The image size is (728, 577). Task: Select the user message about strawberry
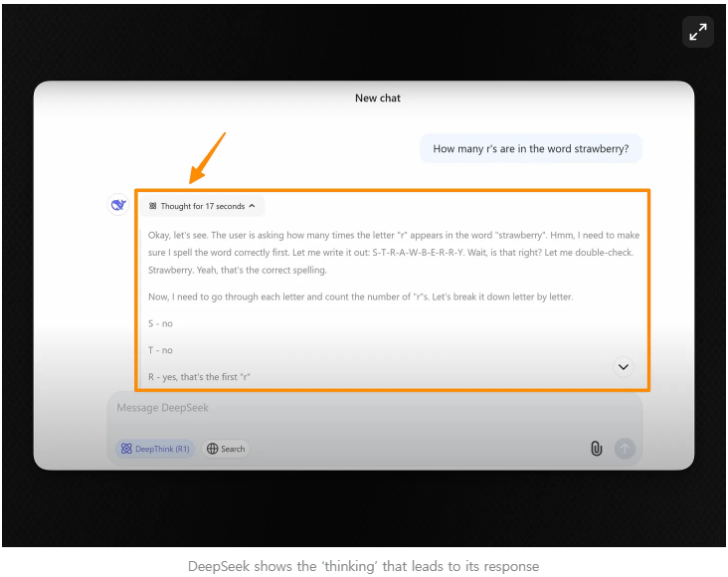click(x=531, y=148)
